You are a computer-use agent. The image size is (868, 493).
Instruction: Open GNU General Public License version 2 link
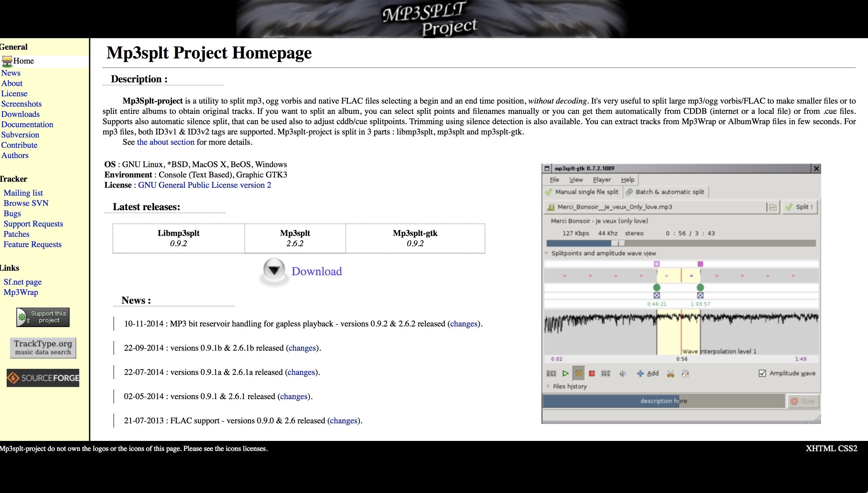(205, 185)
